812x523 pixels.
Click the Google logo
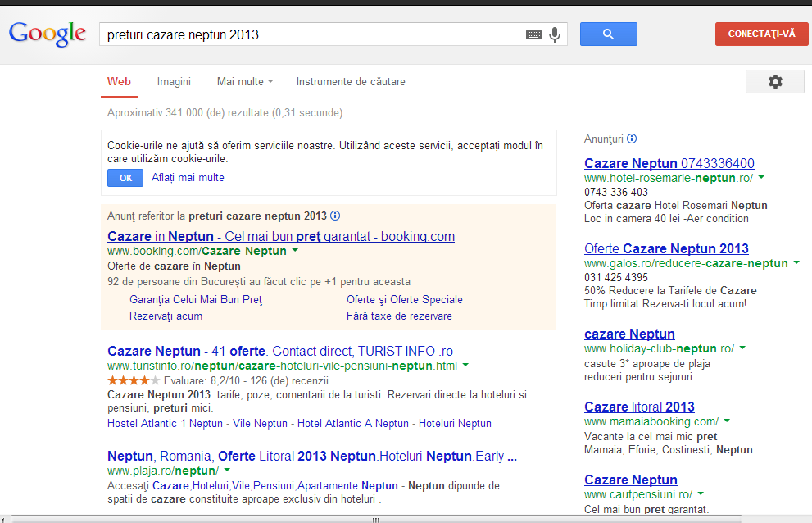(x=48, y=34)
